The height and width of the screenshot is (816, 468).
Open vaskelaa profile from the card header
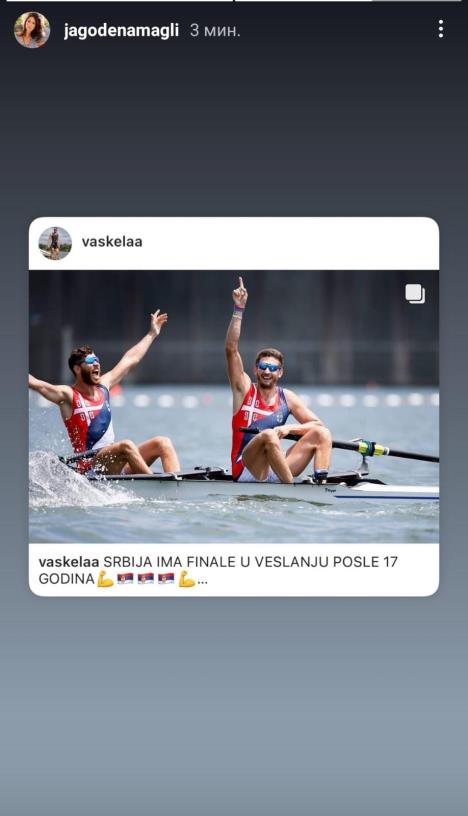click(112, 241)
